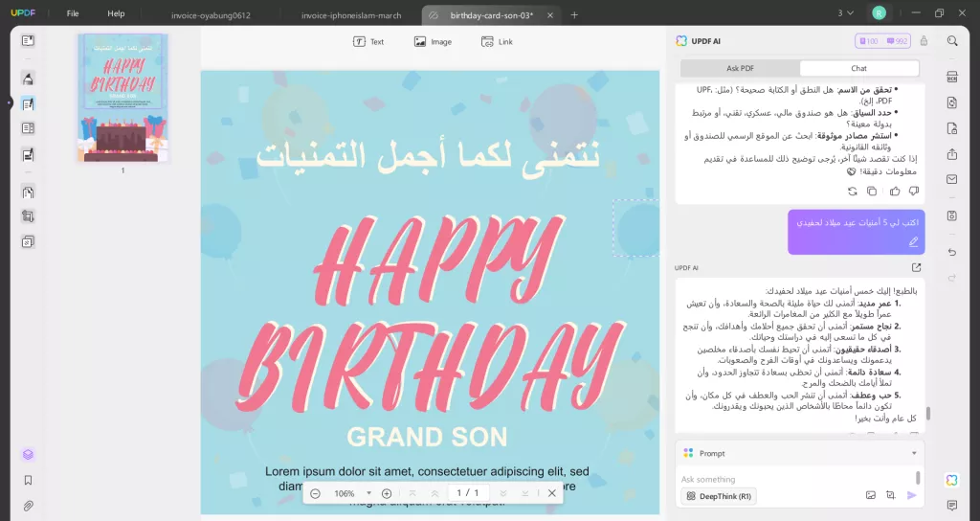Zoom out with the minus button
This screenshot has height=521, width=980.
tap(315, 493)
